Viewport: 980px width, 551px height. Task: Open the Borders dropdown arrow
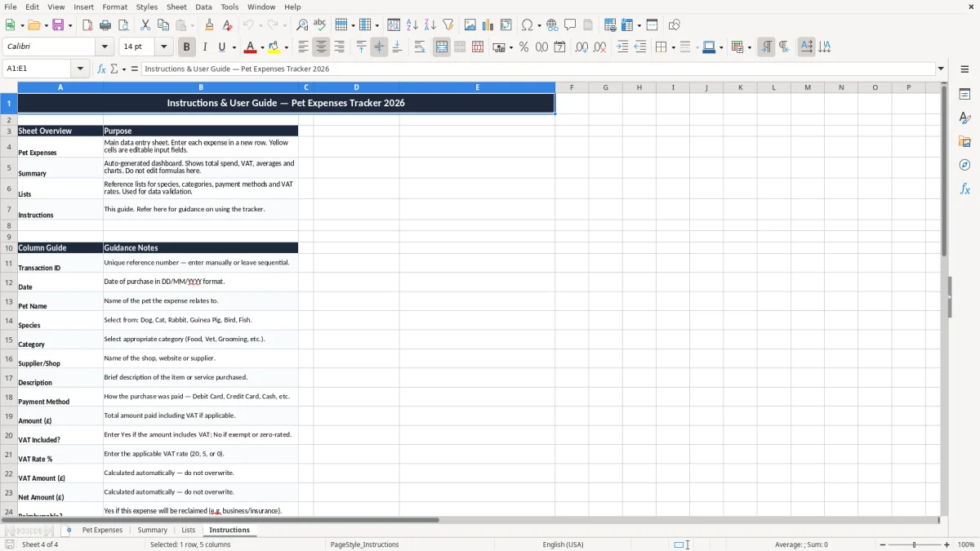point(672,48)
